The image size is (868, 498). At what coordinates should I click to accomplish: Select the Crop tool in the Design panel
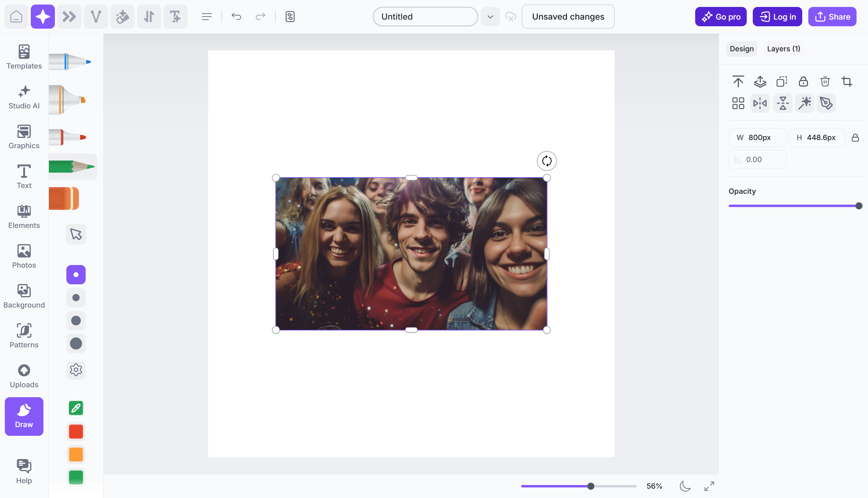point(847,81)
